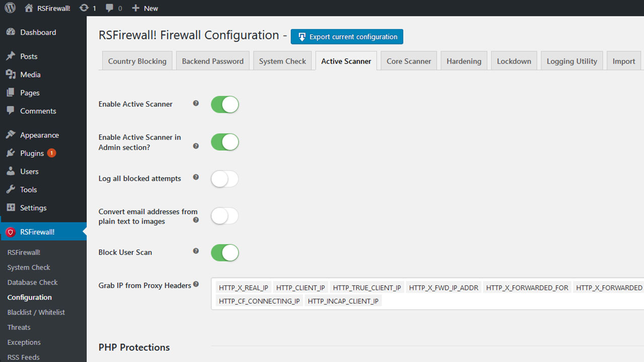Enable Convert email addresses to images toggle
644x362 pixels.
point(224,216)
